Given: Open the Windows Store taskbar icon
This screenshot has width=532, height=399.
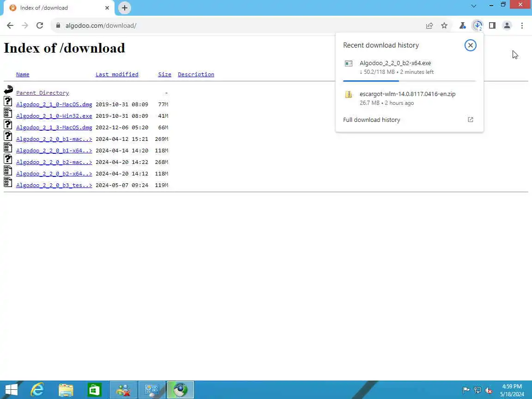Looking at the screenshot, I should coord(95,390).
